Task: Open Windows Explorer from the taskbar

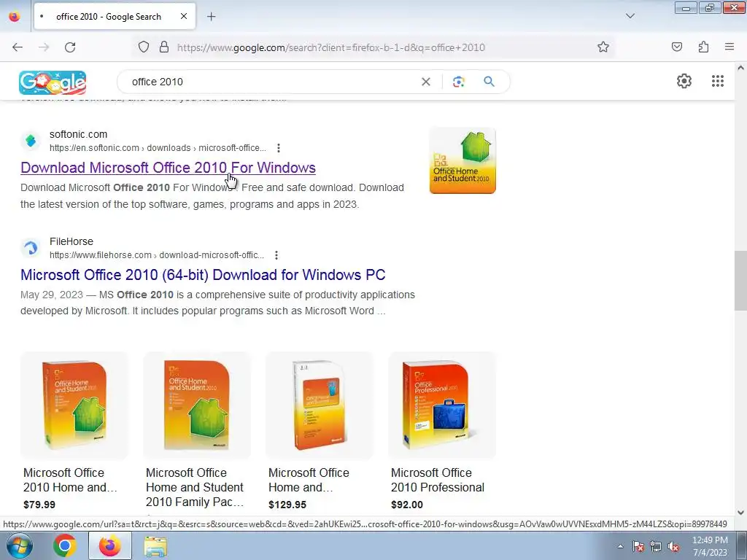Action: point(155,546)
